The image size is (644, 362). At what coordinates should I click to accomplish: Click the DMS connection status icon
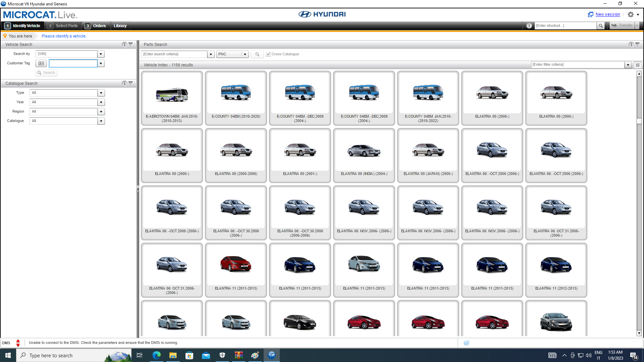(18, 343)
